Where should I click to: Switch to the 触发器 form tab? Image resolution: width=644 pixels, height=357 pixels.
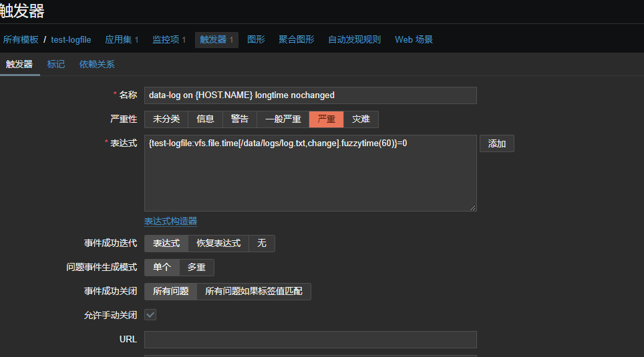tap(19, 65)
